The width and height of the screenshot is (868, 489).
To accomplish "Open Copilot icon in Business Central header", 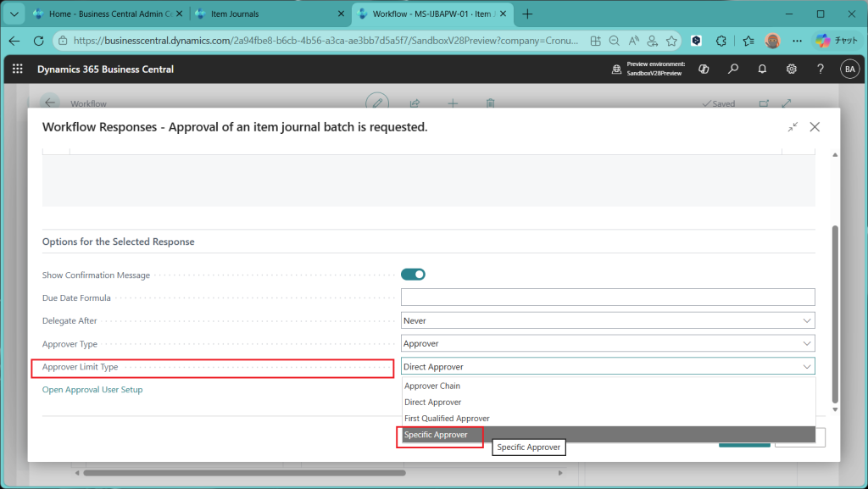I will 704,69.
